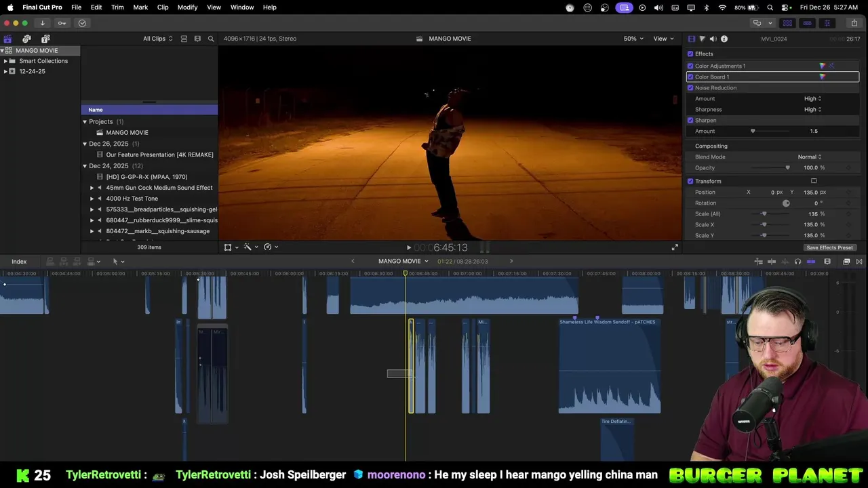Click the Share export icon
Viewport: 868px width, 488px height.
click(854, 23)
